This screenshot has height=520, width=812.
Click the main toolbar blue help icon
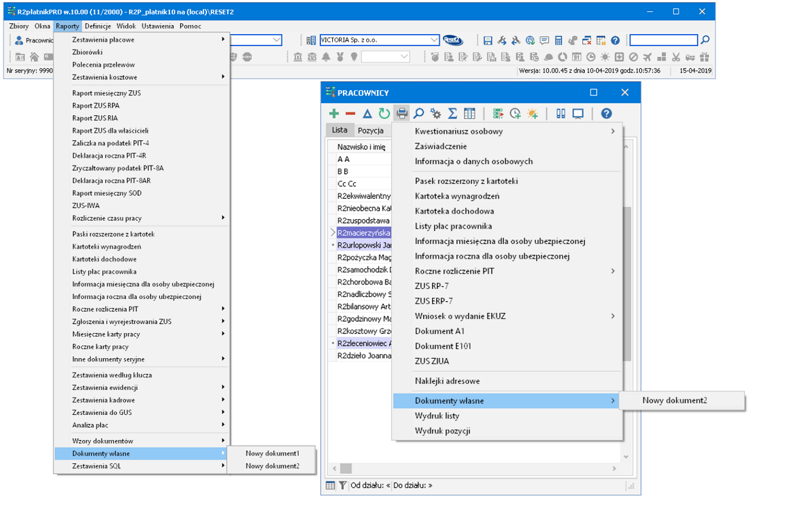click(x=615, y=41)
